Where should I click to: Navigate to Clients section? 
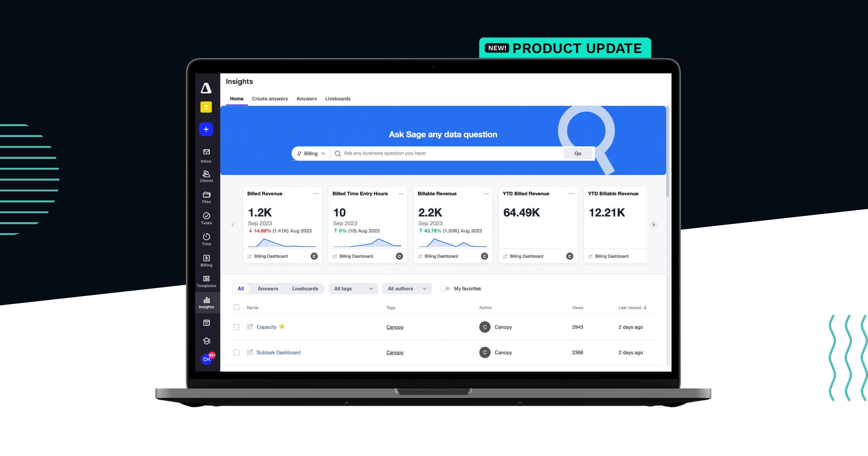pyautogui.click(x=206, y=176)
